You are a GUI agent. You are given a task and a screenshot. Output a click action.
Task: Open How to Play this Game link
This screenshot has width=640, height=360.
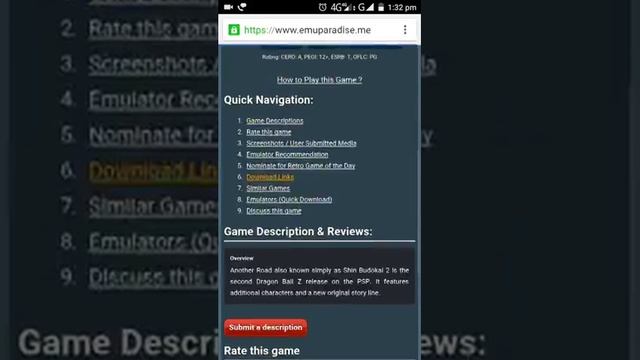(x=319, y=80)
